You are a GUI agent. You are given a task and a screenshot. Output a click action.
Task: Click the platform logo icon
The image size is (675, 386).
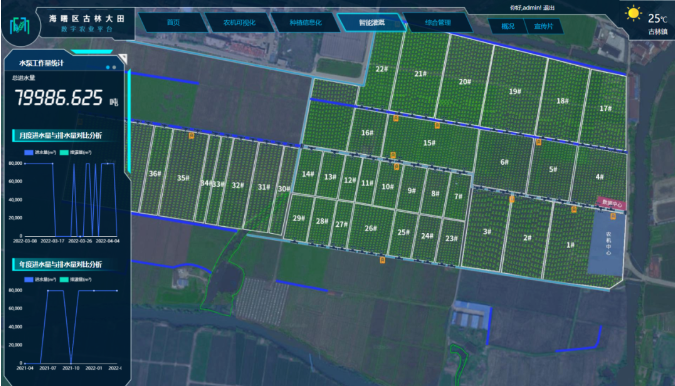(20, 27)
